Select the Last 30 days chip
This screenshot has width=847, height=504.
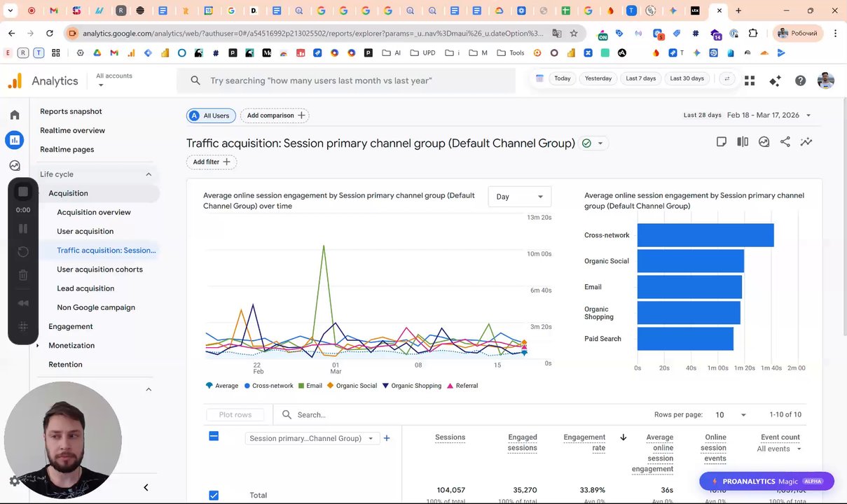coord(687,78)
